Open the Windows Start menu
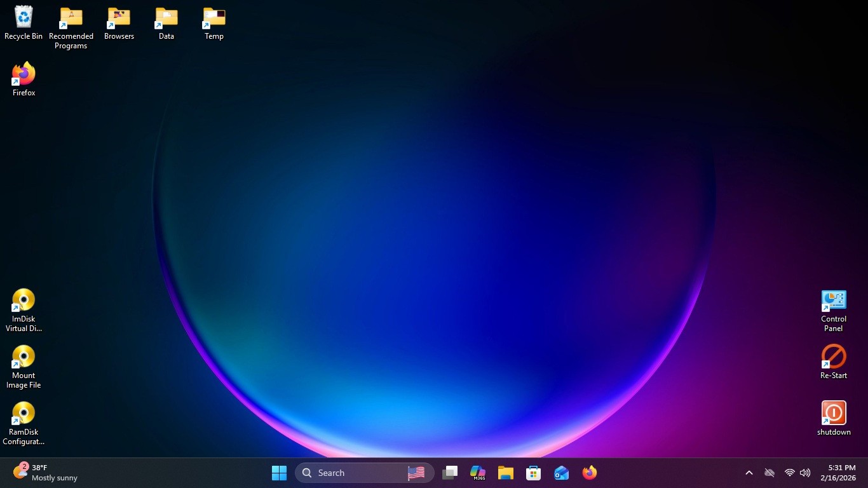 [279, 473]
